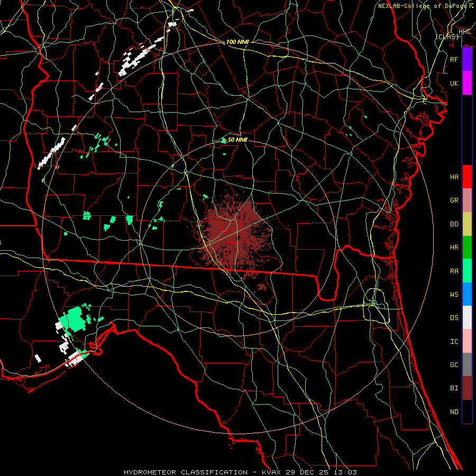The height and width of the screenshot is (476, 476).
Task: Click the 'HR' legend label
Action: click(454, 248)
